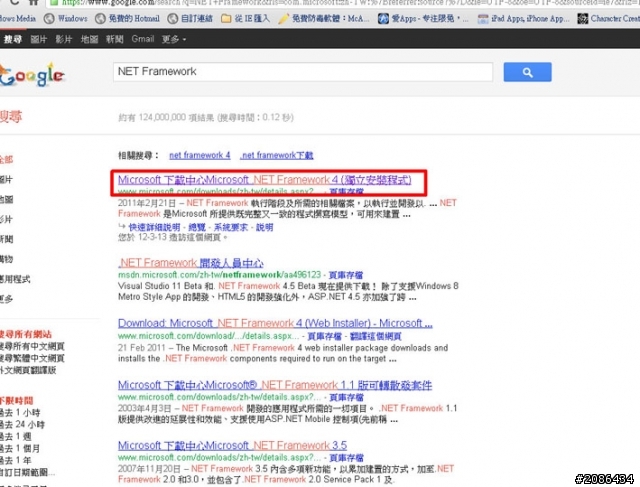Limit results to 過去 1 週

coord(16,436)
